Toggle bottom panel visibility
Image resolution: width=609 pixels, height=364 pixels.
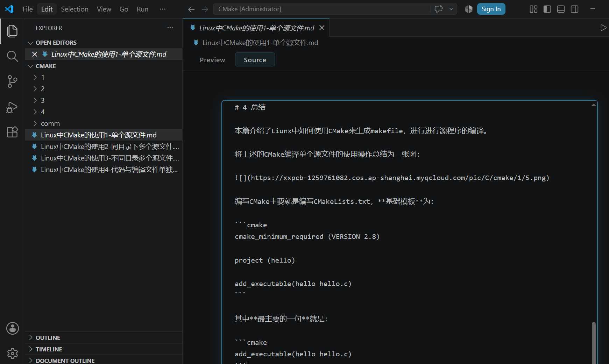[561, 9]
